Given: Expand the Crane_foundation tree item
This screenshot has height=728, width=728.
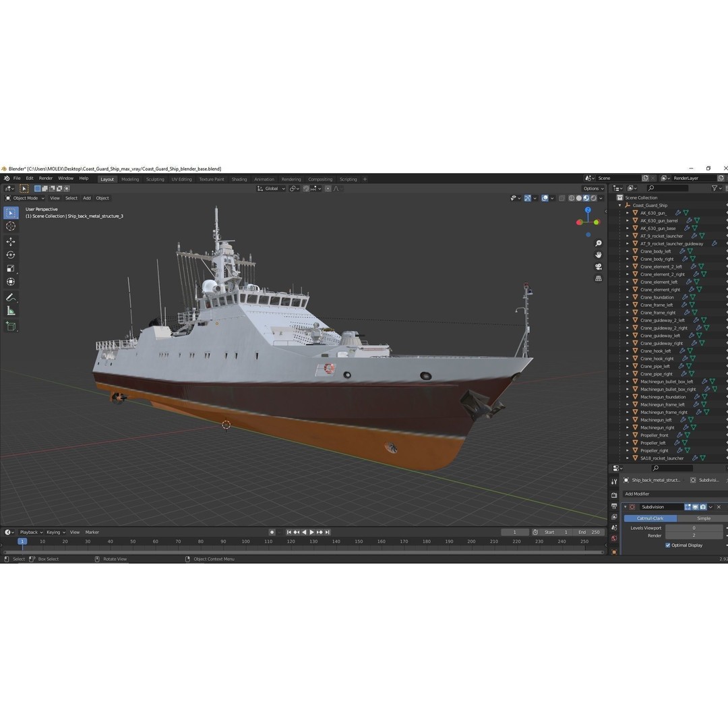Looking at the screenshot, I should [628, 297].
